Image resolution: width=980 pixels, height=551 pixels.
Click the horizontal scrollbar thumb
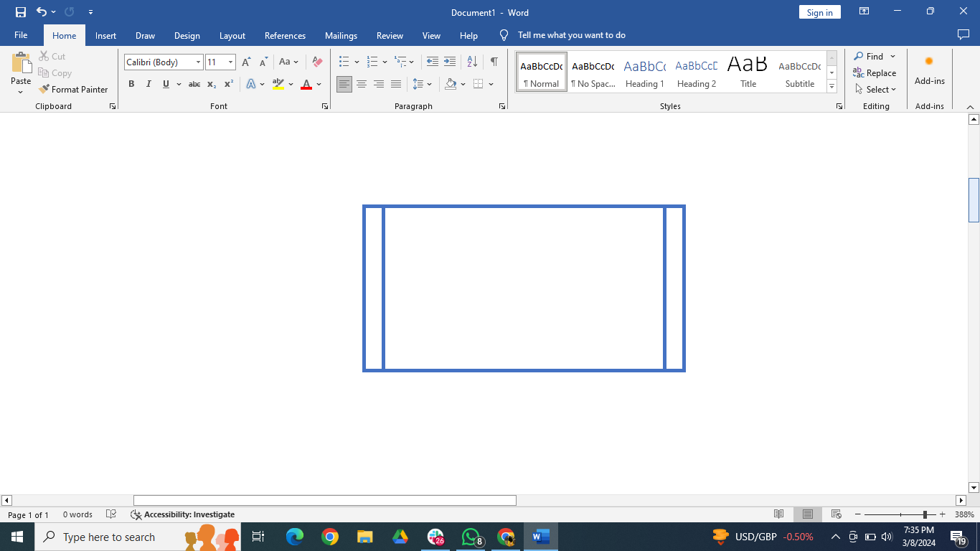coord(325,500)
